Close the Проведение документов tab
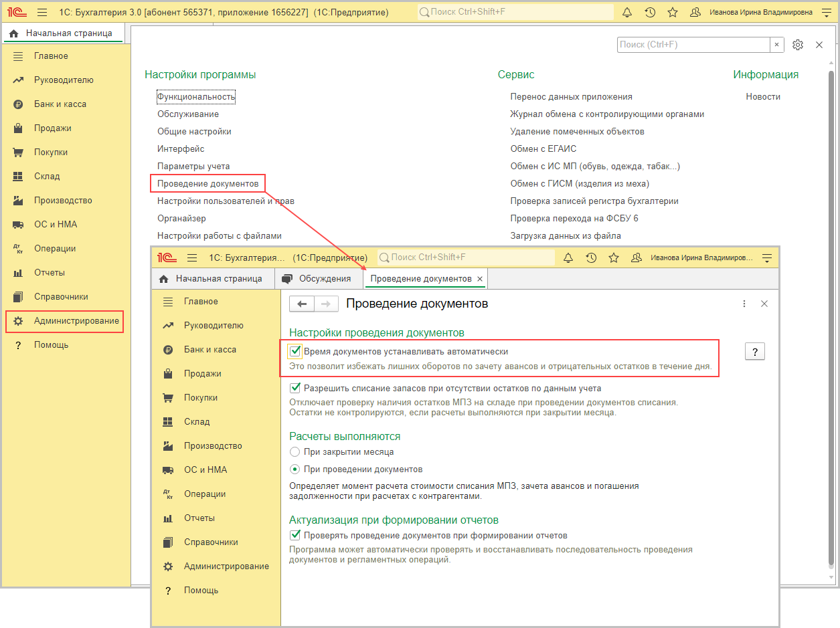This screenshot has height=628, width=840. 480,279
